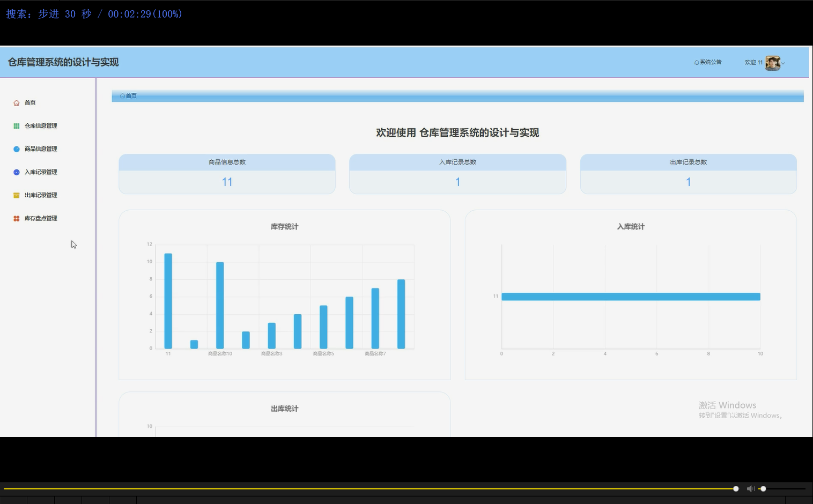This screenshot has width=813, height=504.
Task: Open 首页 in the sidebar menu
Action: pos(30,102)
